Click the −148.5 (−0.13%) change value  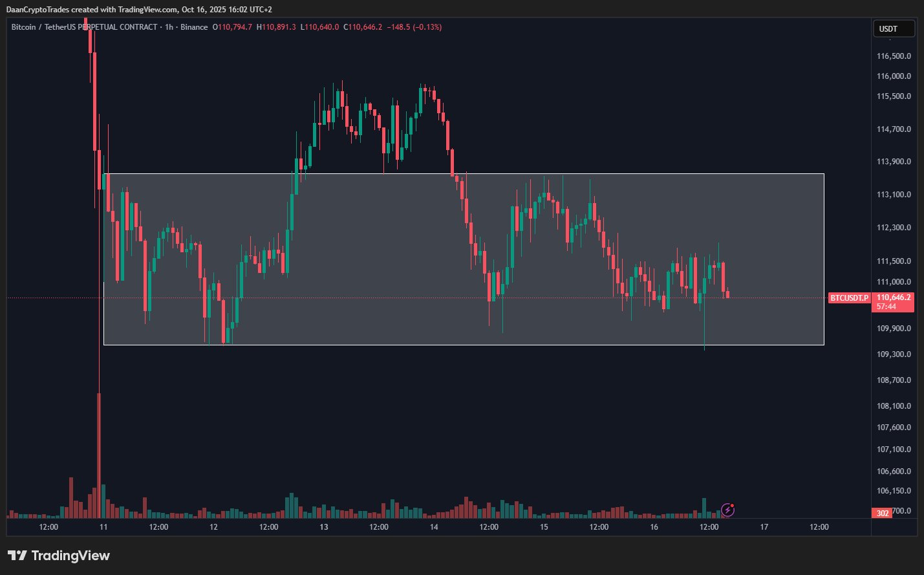[414, 27]
